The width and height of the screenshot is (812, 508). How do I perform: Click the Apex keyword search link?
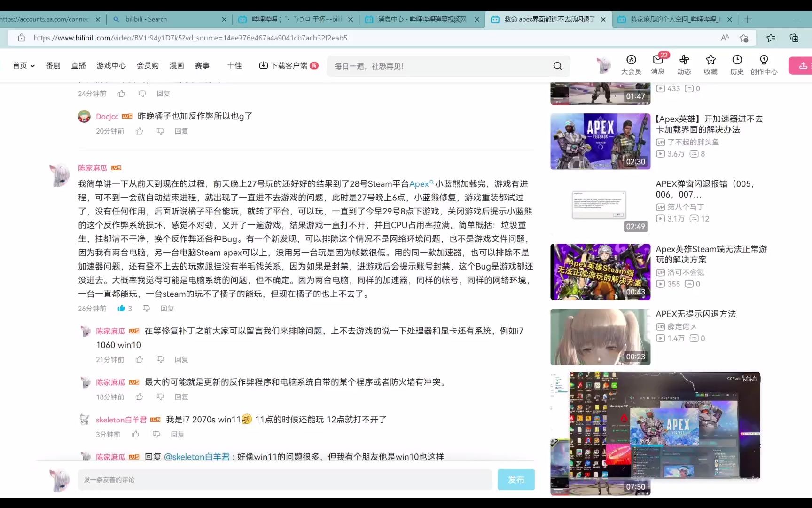click(x=421, y=184)
